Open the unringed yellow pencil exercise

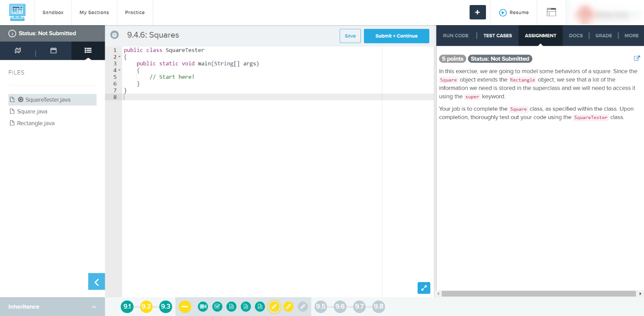tap(288, 307)
